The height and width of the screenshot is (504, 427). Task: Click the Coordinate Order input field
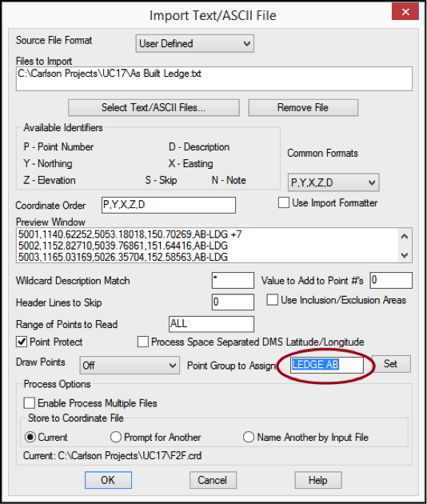pos(169,205)
